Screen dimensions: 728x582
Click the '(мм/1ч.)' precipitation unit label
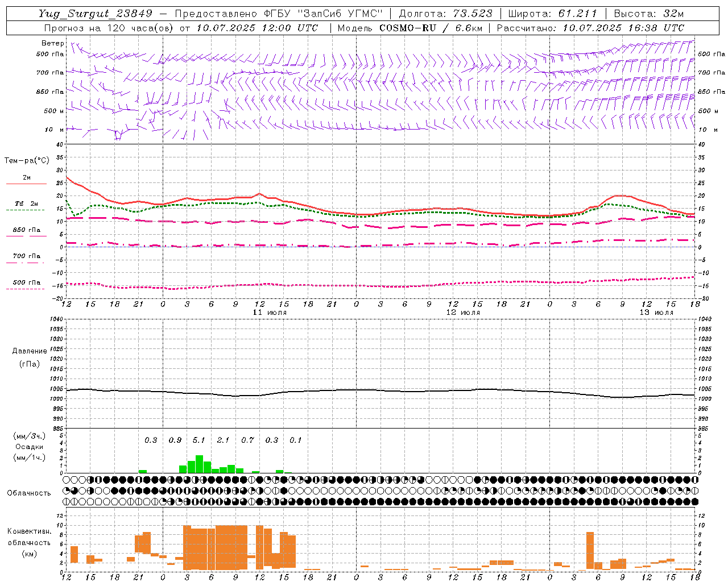[29, 458]
